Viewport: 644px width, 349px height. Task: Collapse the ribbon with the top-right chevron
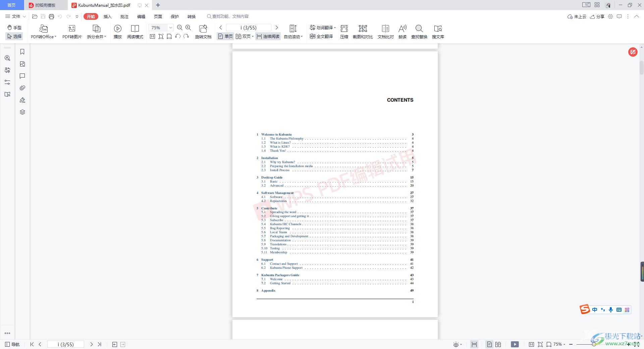[636, 16]
